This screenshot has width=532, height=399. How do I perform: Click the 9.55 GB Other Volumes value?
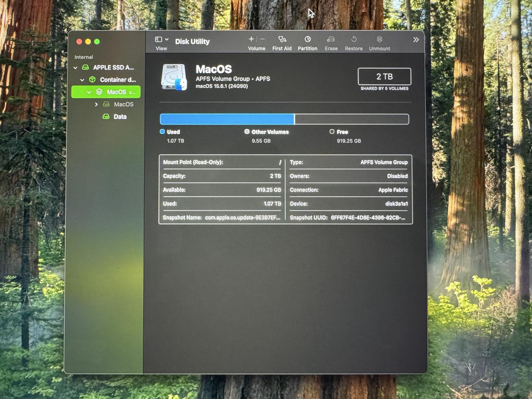[x=261, y=141]
